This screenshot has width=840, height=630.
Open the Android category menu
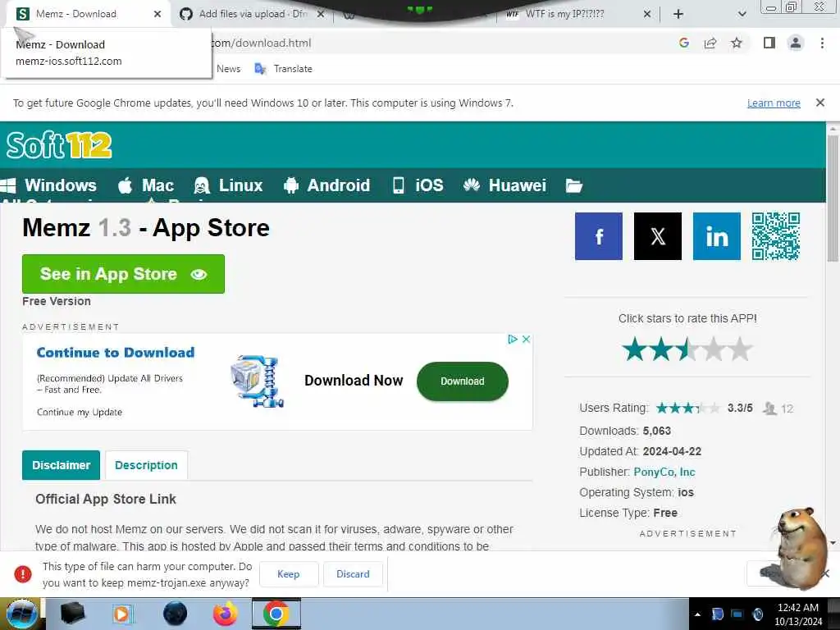tap(326, 185)
